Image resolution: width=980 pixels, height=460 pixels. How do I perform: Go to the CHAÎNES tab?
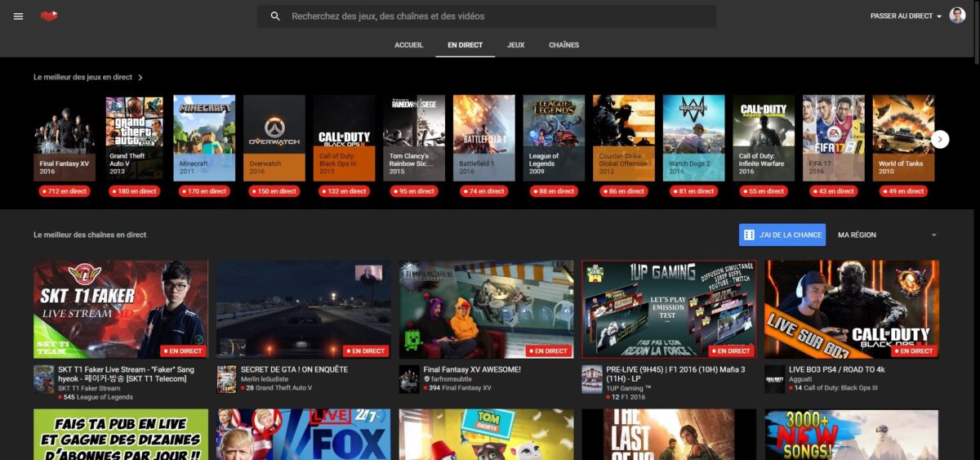coord(563,45)
